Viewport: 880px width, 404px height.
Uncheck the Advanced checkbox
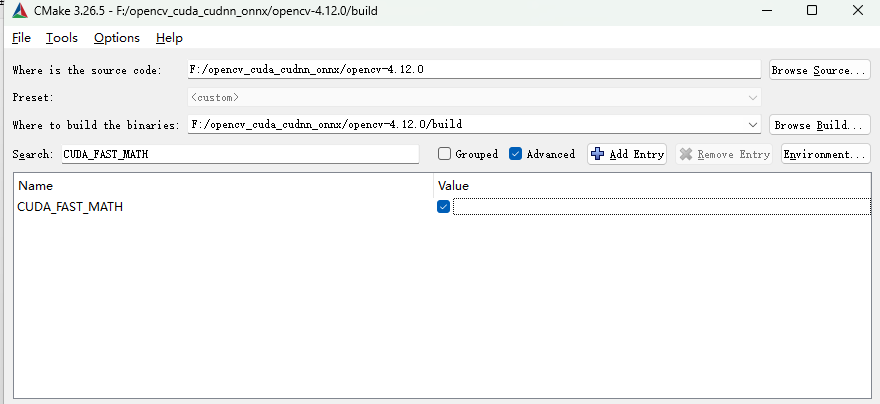516,154
